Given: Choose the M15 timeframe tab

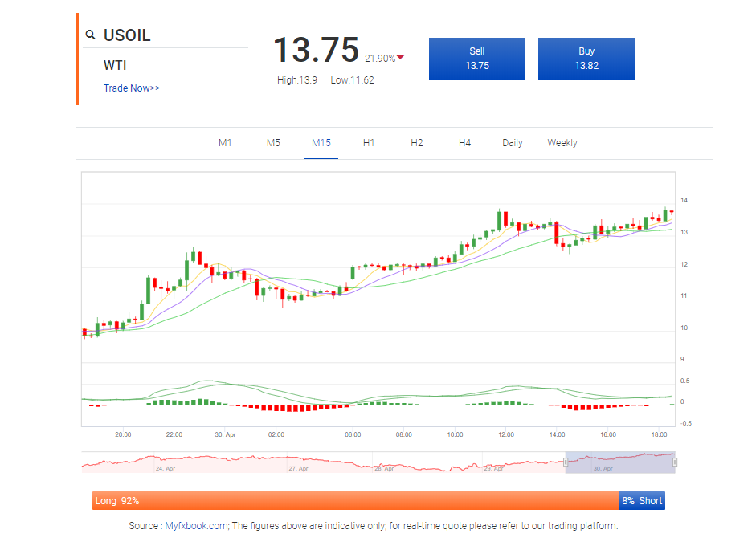Looking at the screenshot, I should click(x=321, y=143).
